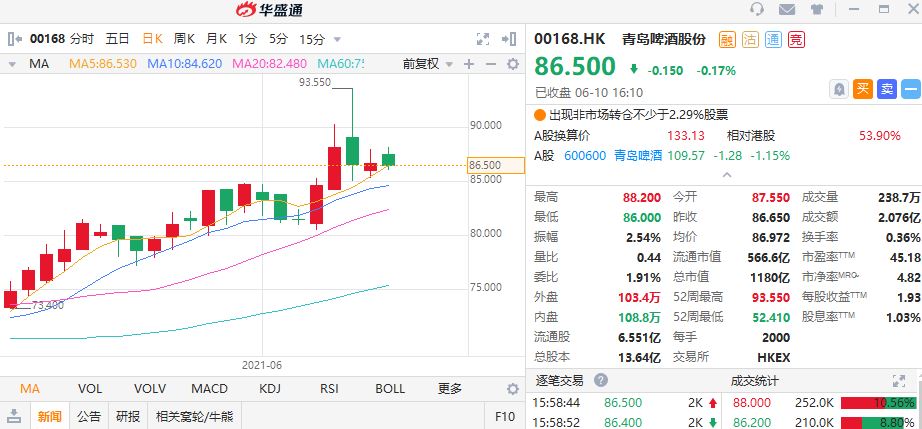The image size is (922, 429).
Task: Click the 15:58:44 trade row
Action: click(625, 403)
